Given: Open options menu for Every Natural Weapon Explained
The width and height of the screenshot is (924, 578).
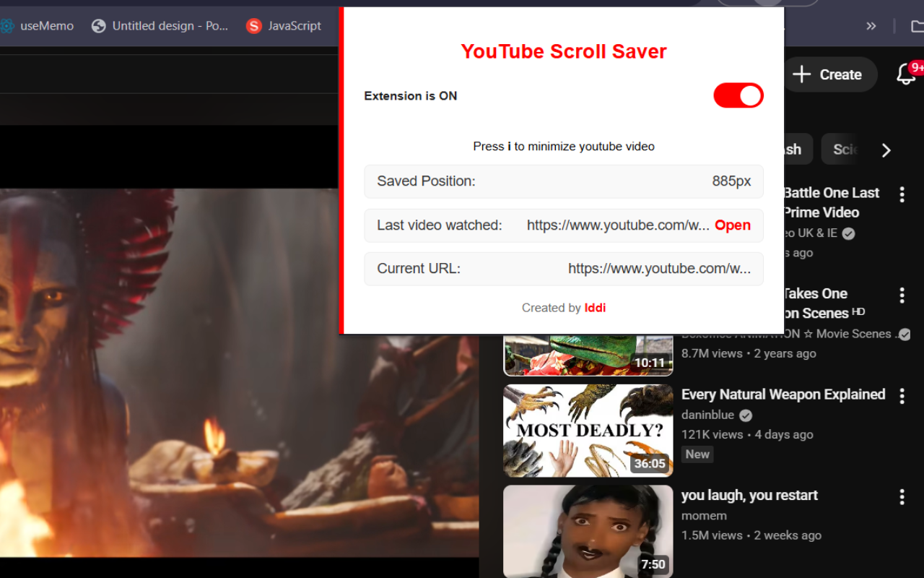Looking at the screenshot, I should click(x=902, y=396).
